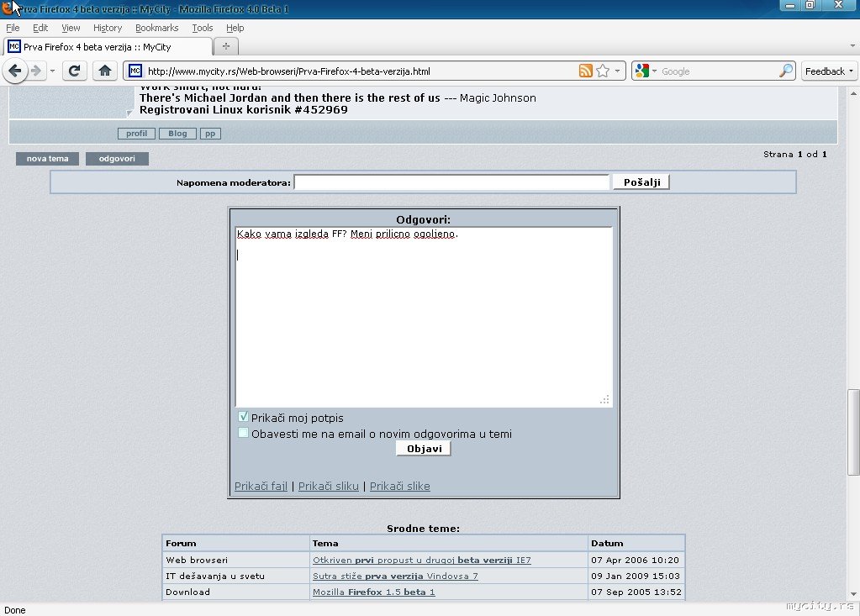Image resolution: width=860 pixels, height=616 pixels.
Task: Subscribe via the RSS feed icon
Action: (x=586, y=71)
